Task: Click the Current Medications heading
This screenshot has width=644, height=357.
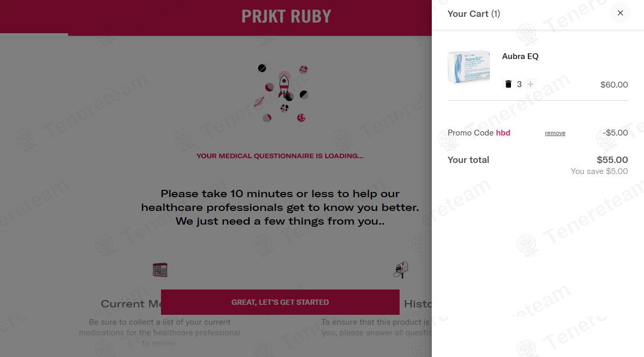Action: tap(130, 304)
